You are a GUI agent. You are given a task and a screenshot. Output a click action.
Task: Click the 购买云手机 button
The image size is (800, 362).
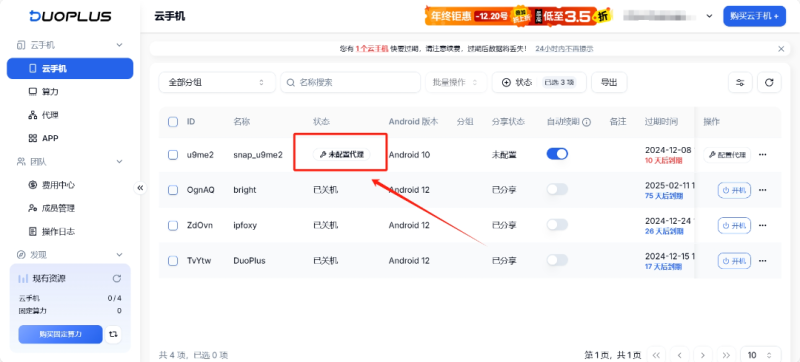click(x=755, y=16)
